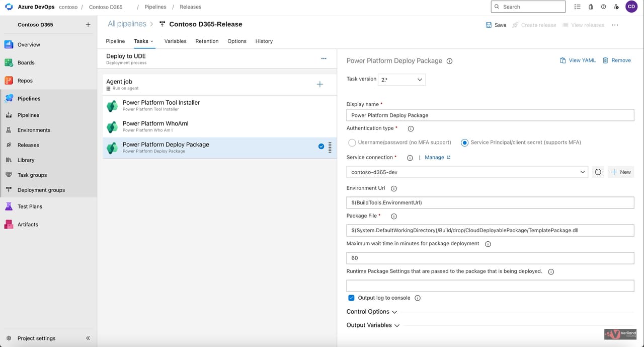
Task: Click the Service connection info icon
Action: point(410,158)
